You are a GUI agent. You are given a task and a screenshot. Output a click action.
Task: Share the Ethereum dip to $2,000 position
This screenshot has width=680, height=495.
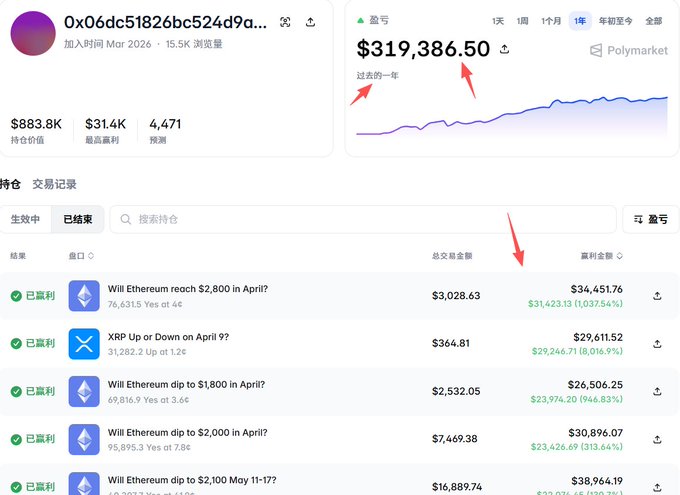click(657, 439)
